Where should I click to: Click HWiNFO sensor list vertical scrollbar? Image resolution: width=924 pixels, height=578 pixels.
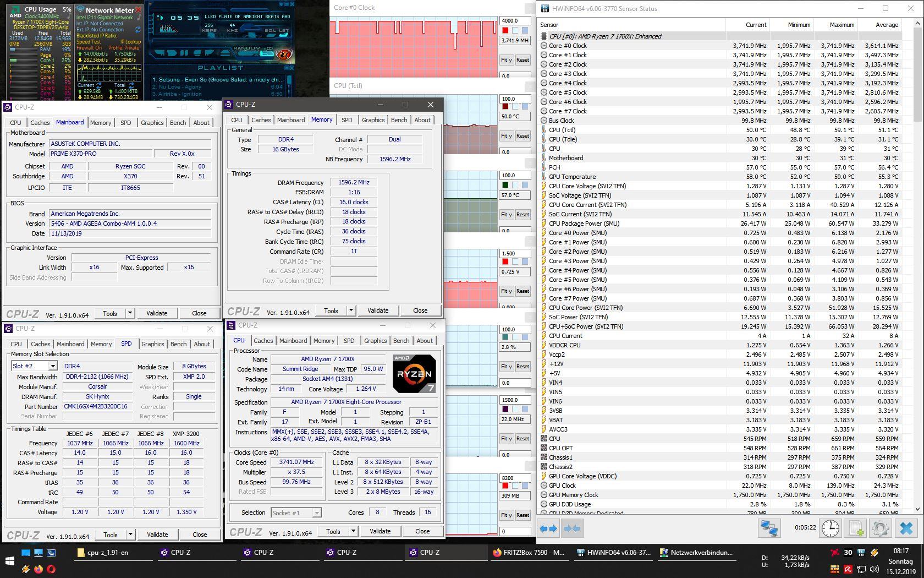coord(917,267)
